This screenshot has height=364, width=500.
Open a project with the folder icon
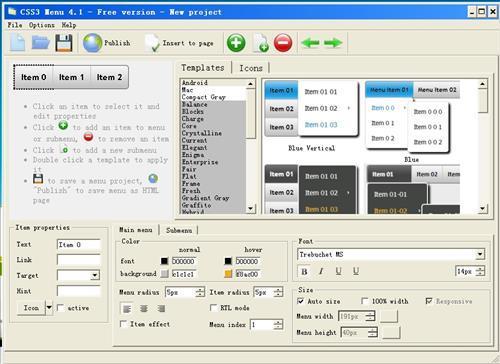pyautogui.click(x=41, y=43)
